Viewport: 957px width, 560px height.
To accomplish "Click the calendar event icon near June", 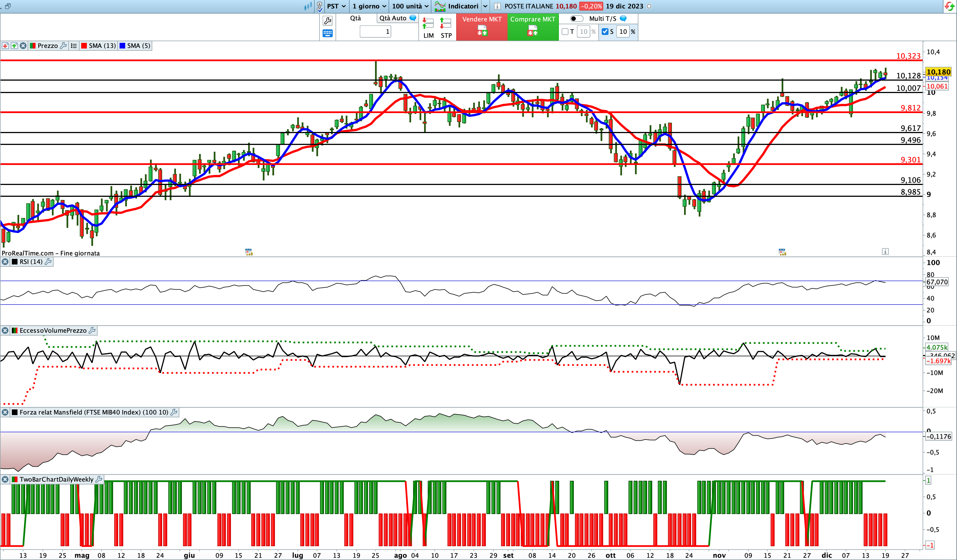I will [x=249, y=252].
